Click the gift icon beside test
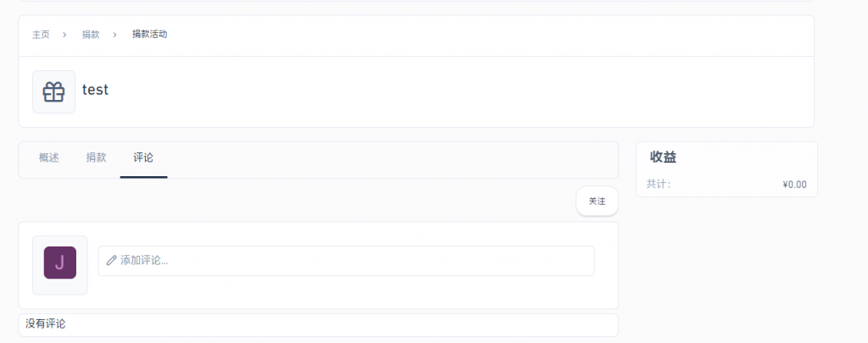Image resolution: width=868 pixels, height=343 pixels. 53,91
